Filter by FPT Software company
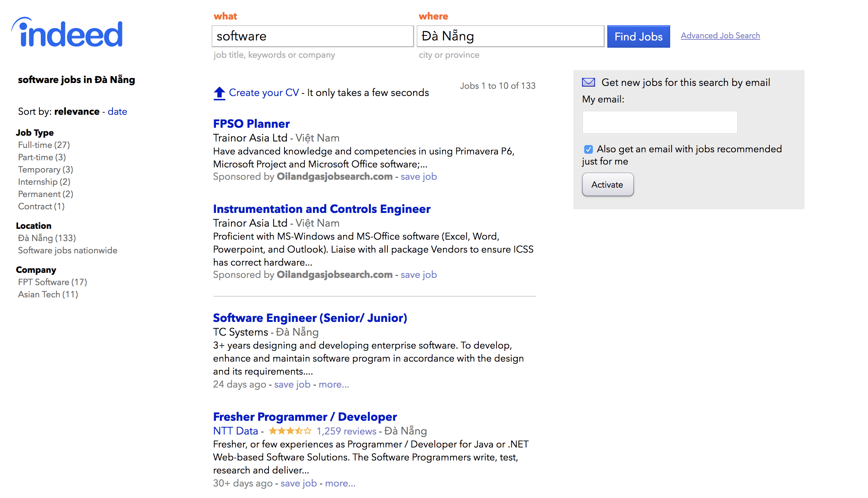The image size is (868, 498). click(52, 282)
